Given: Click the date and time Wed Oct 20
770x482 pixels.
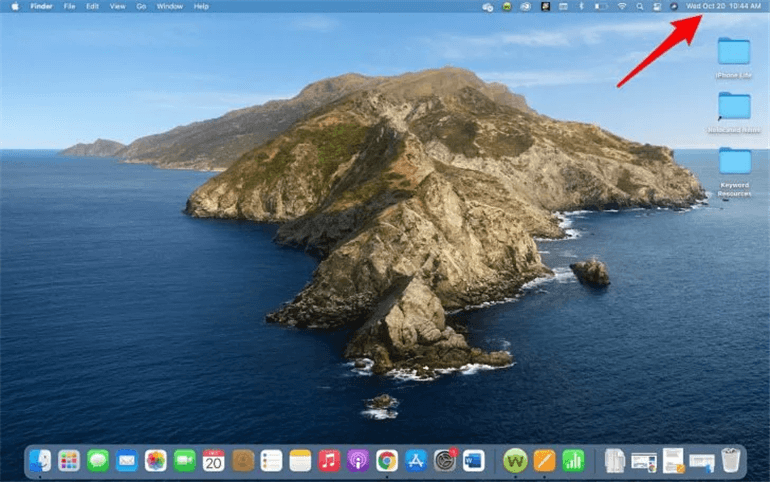Looking at the screenshot, I should 723,6.
